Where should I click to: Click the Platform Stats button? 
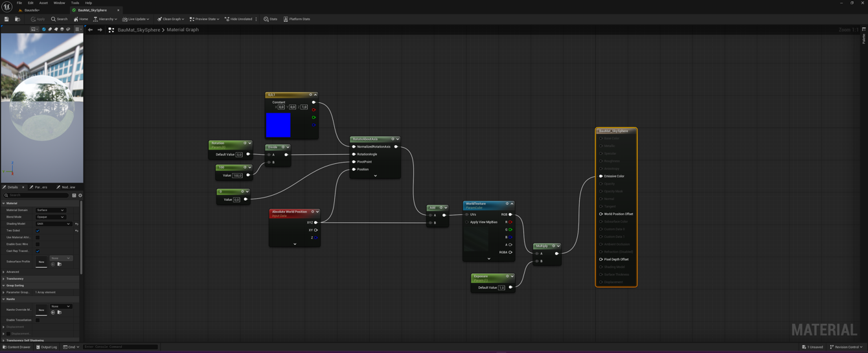point(297,19)
